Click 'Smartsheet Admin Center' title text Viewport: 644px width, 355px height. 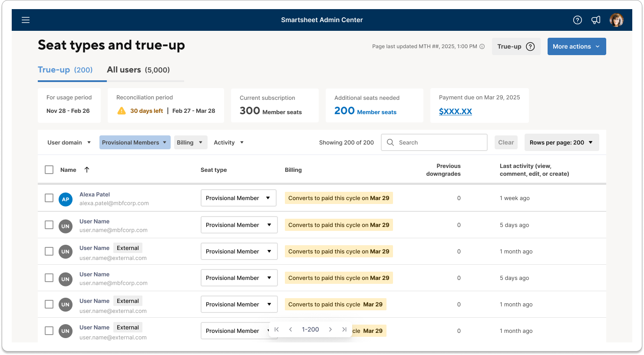(322, 20)
